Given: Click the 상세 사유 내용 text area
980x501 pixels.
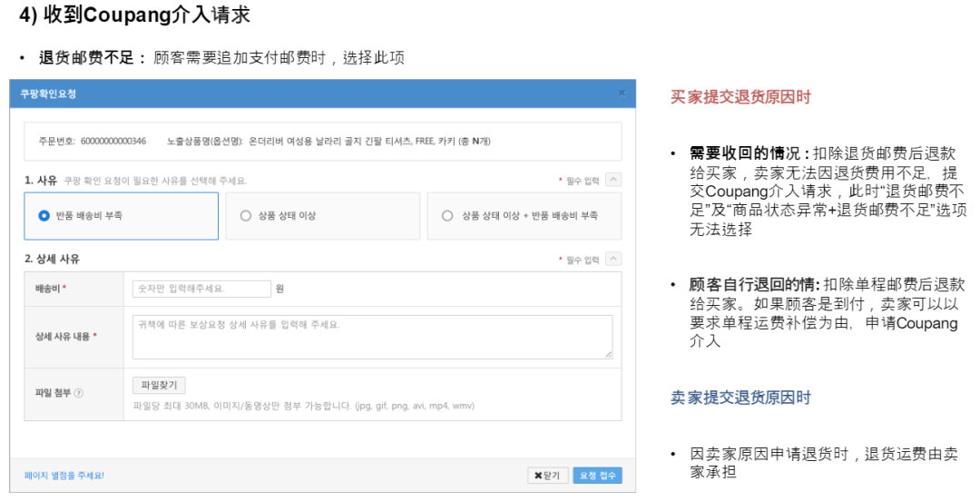Looking at the screenshot, I should pos(373,337).
